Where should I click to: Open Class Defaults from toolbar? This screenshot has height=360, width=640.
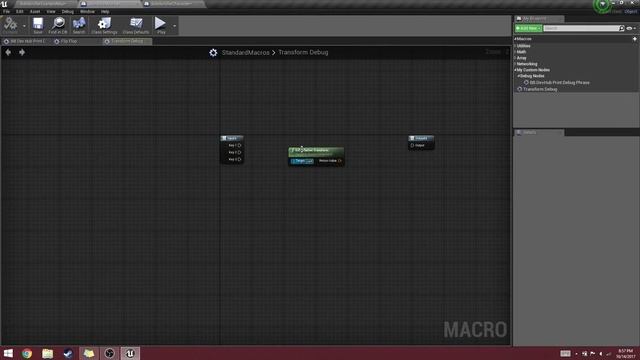pyautogui.click(x=136, y=25)
